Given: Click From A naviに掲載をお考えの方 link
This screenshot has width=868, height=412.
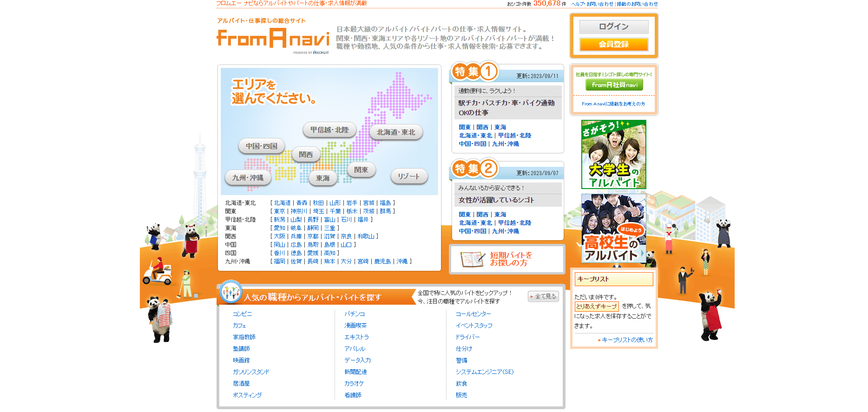Looking at the screenshot, I should click(613, 104).
